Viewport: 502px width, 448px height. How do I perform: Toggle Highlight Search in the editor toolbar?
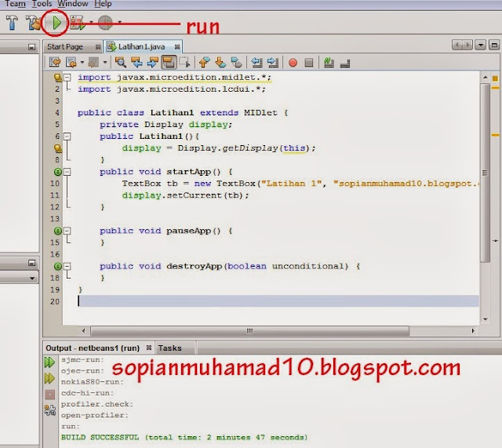coord(169,62)
